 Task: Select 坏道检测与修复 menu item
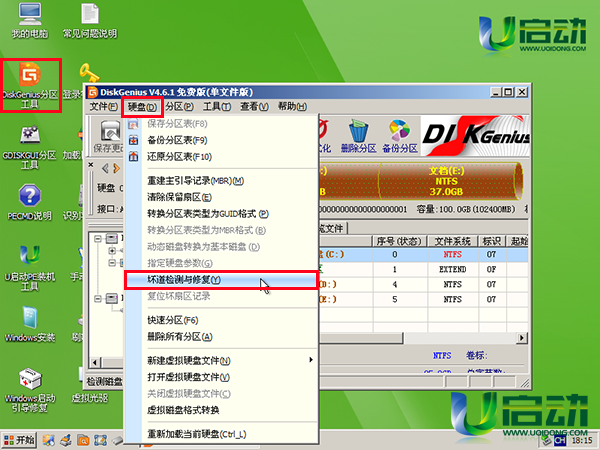pyautogui.click(x=222, y=280)
